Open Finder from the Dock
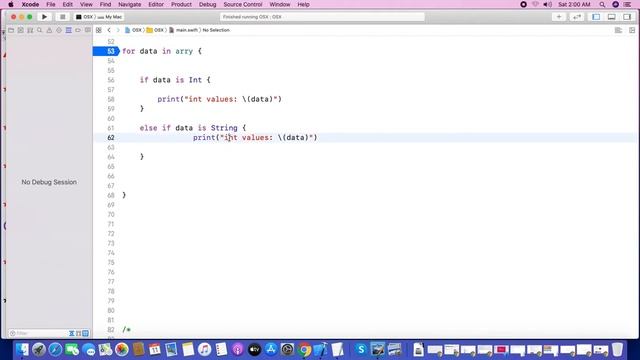The height and width of the screenshot is (360, 640). click(22, 350)
